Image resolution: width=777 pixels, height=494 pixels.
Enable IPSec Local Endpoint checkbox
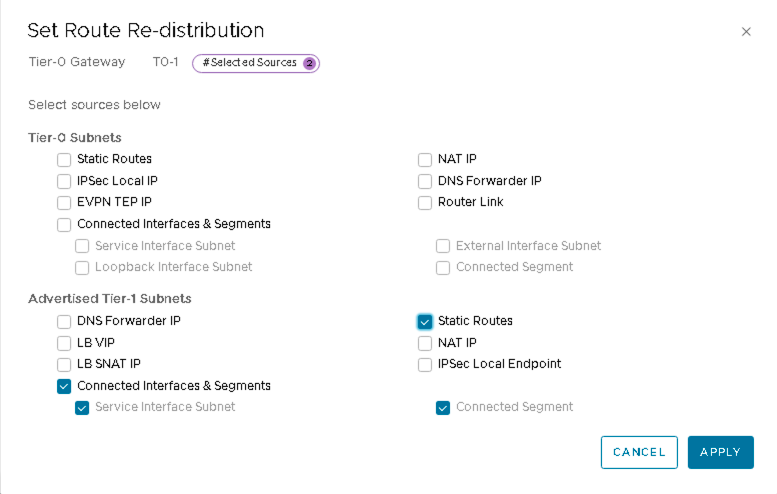pyautogui.click(x=425, y=364)
